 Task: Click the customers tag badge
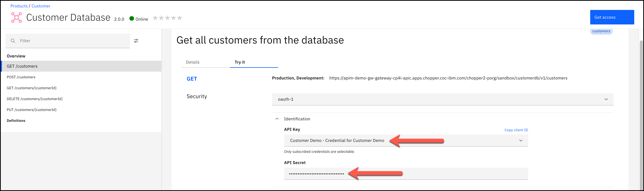(x=601, y=31)
